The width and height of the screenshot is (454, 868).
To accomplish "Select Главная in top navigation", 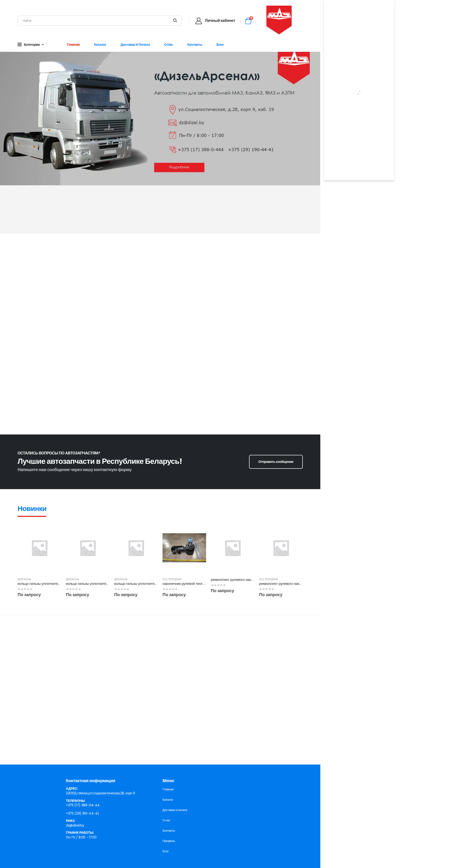I will pos(73,45).
